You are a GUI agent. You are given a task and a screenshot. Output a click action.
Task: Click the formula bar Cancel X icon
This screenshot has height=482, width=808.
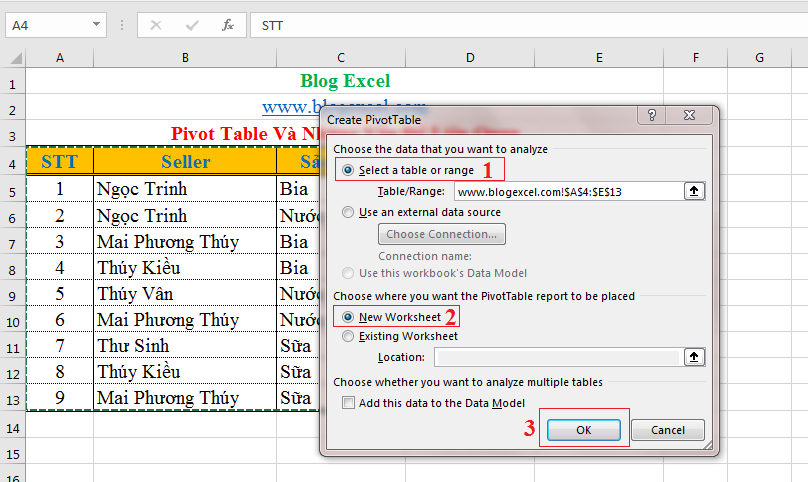tap(156, 25)
